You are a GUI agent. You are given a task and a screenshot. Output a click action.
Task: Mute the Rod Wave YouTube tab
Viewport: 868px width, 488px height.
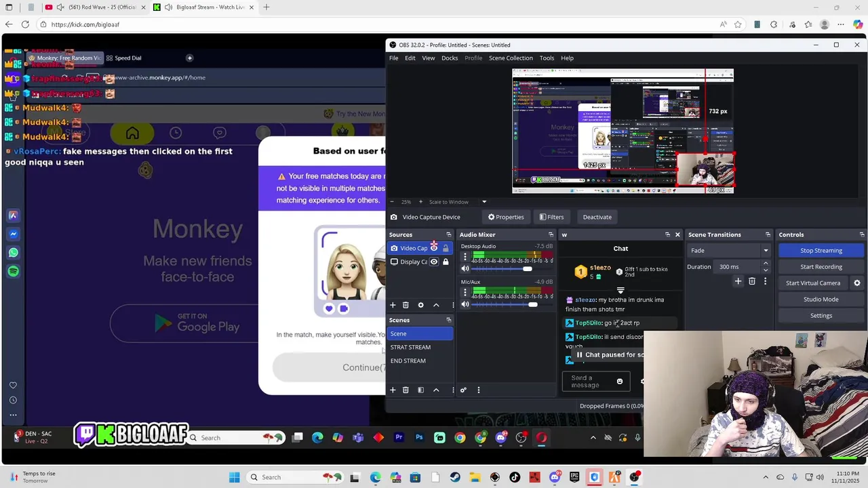60,7
